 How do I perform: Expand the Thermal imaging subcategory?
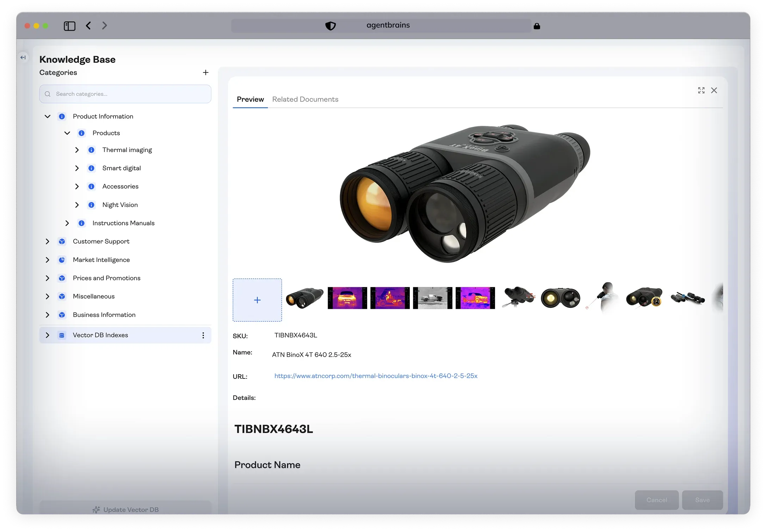(x=77, y=150)
